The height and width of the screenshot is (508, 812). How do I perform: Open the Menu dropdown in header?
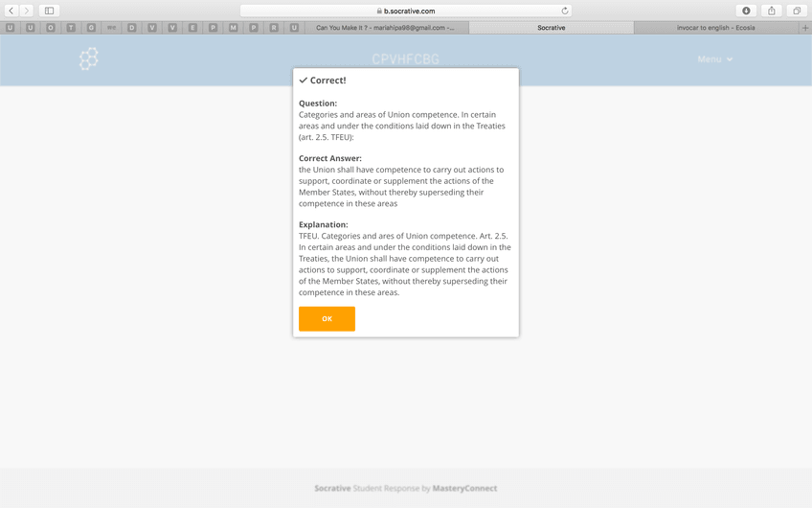click(x=714, y=59)
